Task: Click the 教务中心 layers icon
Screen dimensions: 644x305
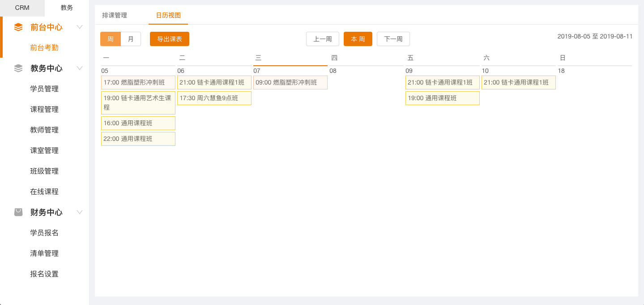Action: tap(18, 68)
